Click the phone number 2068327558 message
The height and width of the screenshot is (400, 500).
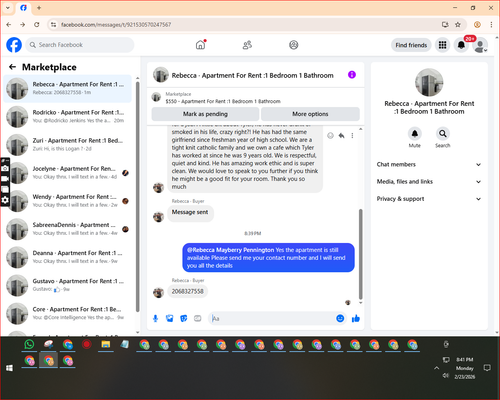187,291
